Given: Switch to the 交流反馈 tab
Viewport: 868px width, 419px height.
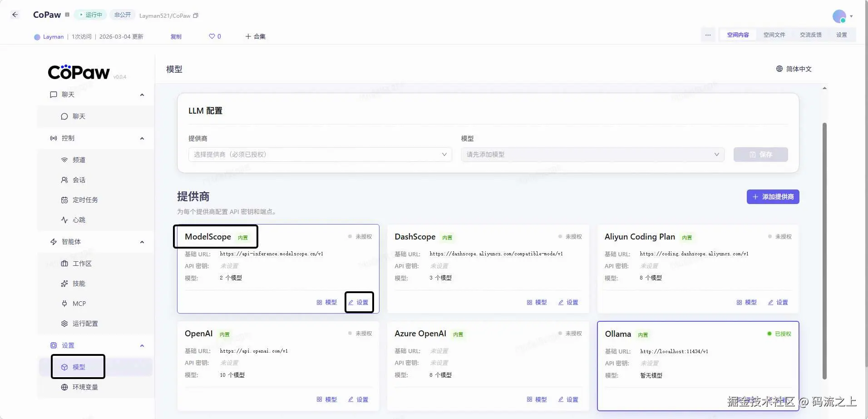Looking at the screenshot, I should pos(811,35).
